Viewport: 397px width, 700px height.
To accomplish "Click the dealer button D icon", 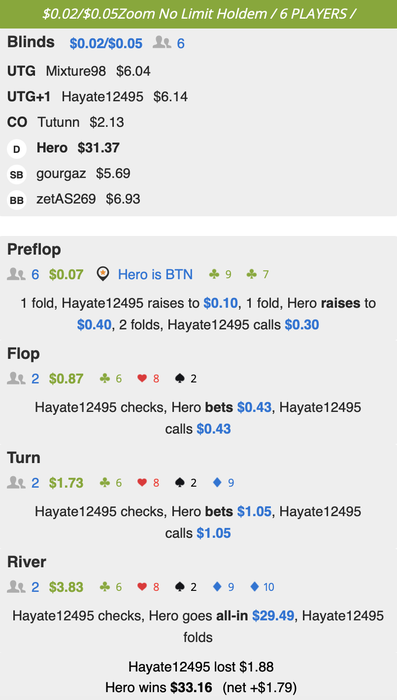I will click(17, 149).
